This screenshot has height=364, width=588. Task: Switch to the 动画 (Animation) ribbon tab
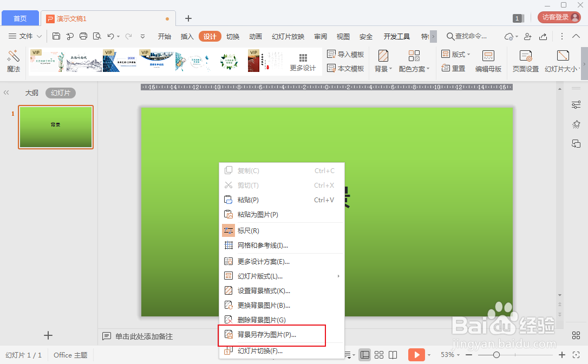tap(255, 36)
